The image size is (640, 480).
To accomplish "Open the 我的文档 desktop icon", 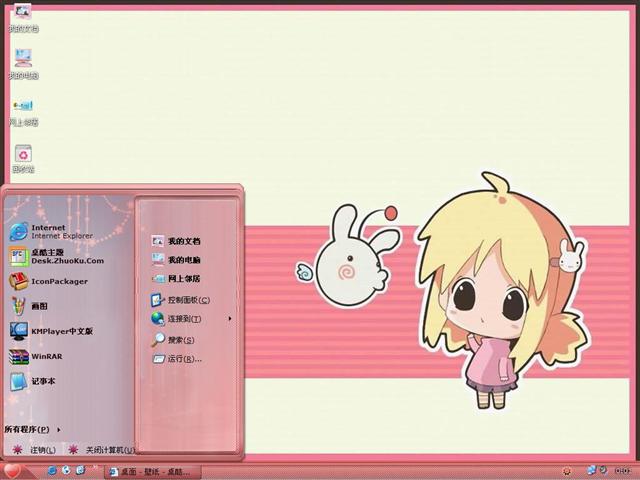I will tap(23, 18).
